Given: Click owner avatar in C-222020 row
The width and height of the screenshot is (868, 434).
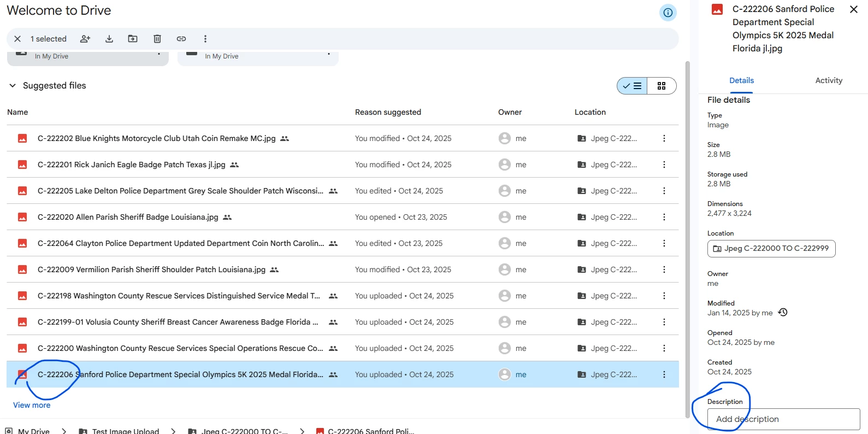Looking at the screenshot, I should 505,217.
